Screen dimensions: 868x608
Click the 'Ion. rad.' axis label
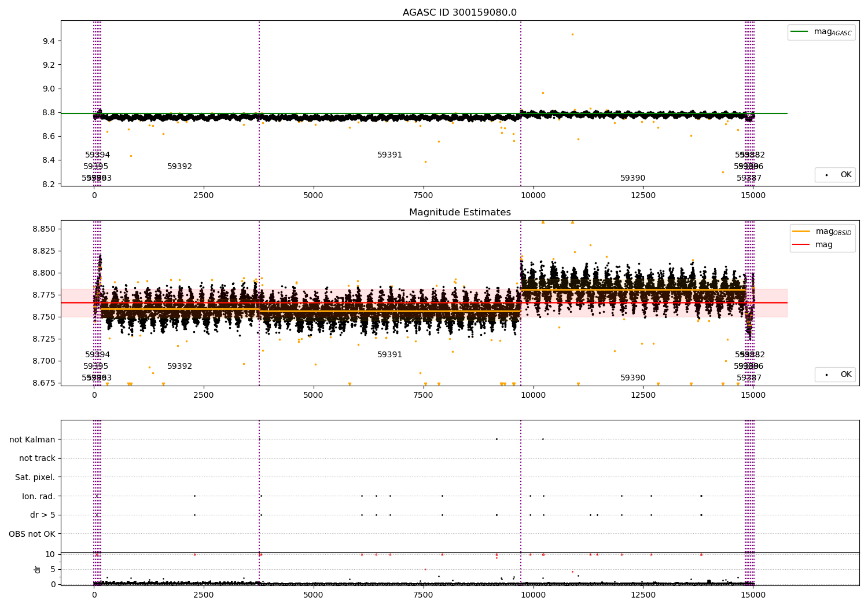click(x=39, y=496)
